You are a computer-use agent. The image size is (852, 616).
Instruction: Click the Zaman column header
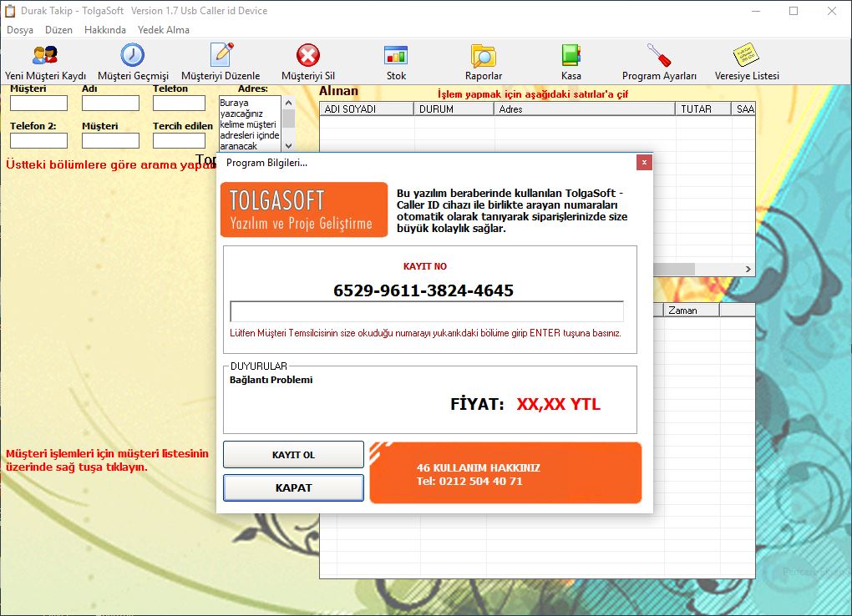pos(691,311)
